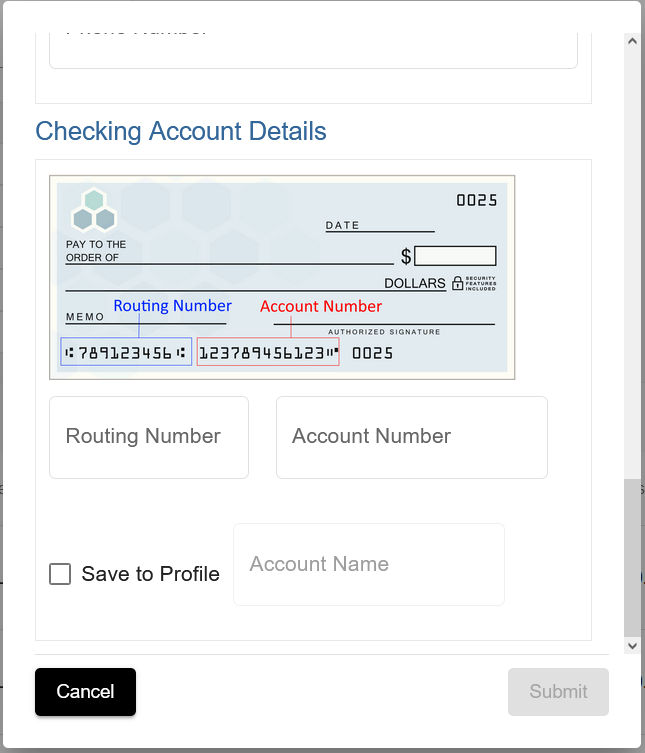
Task: Click the scrollbar track above the thumb
Action: click(632, 264)
